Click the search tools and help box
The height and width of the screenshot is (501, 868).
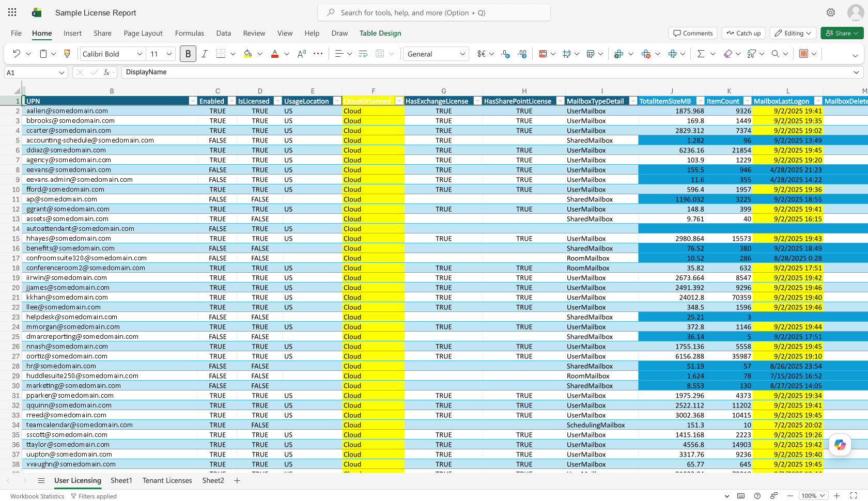pyautogui.click(x=434, y=12)
